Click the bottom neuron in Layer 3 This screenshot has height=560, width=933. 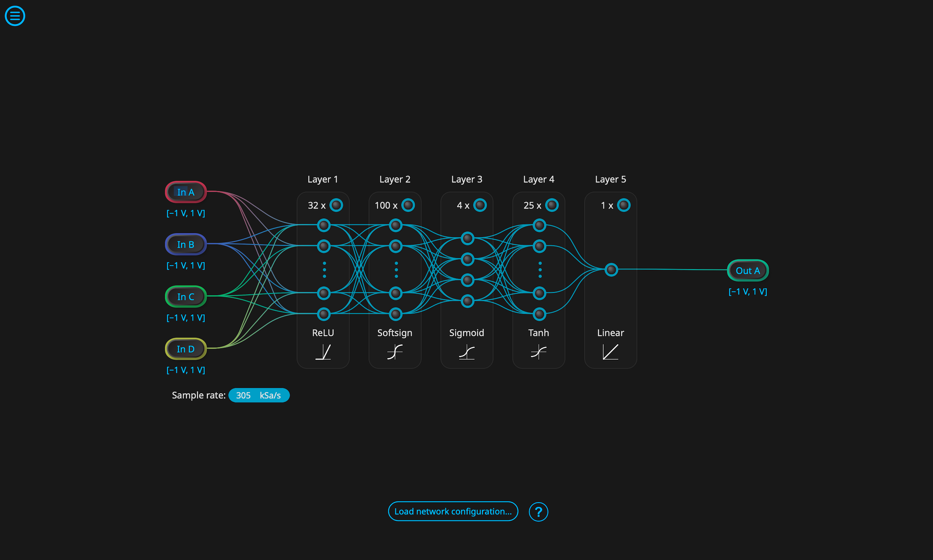click(468, 301)
